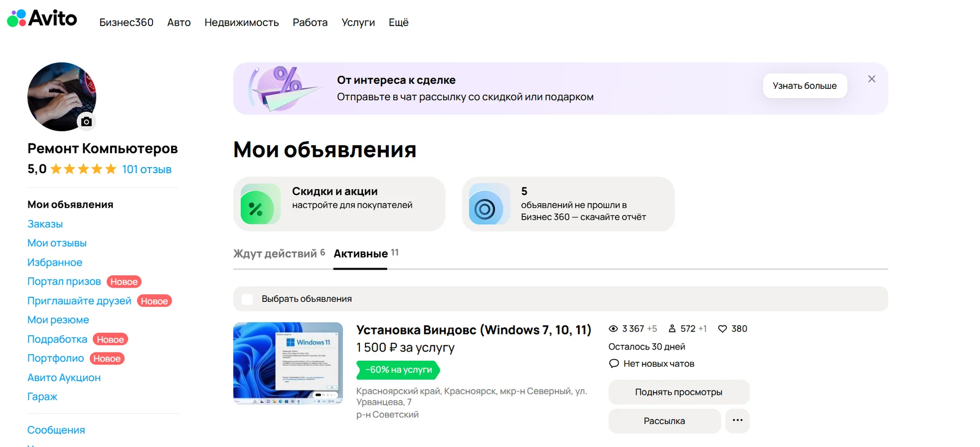This screenshot has height=447, width=980.
Task: Click the Узнать больше button
Action: (805, 86)
